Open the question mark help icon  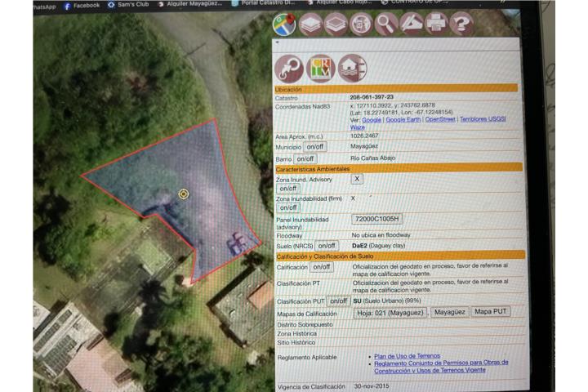(461, 24)
